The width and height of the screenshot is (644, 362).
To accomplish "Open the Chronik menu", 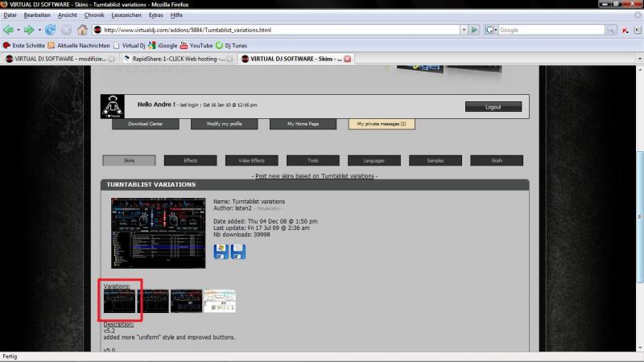I will pos(94,15).
